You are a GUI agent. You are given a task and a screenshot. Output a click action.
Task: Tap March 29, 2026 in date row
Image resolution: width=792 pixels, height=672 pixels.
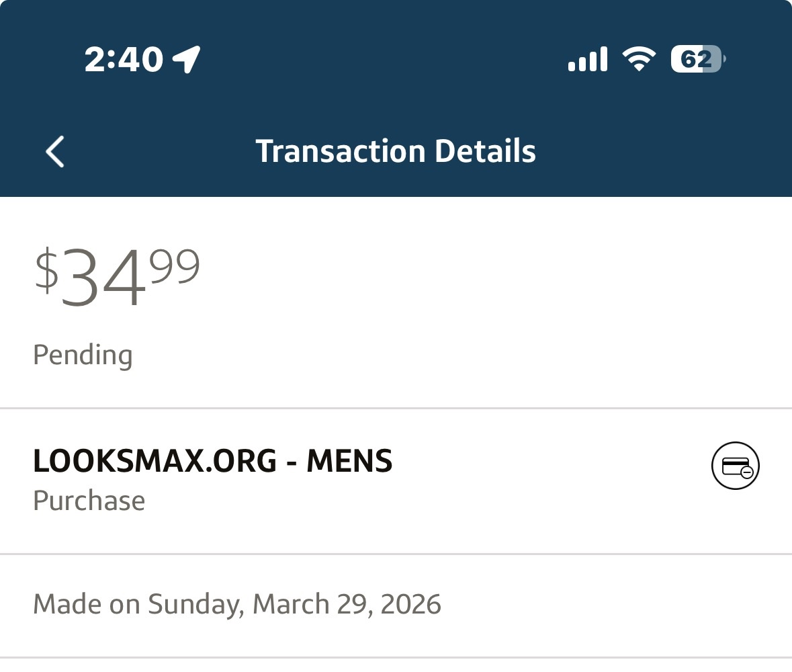coord(347,604)
